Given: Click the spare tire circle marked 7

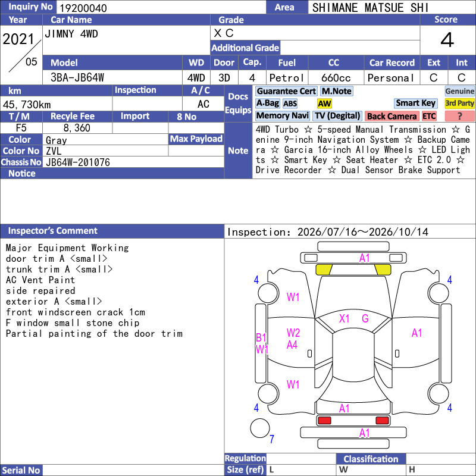Looking at the screenshot, I should (x=260, y=428).
